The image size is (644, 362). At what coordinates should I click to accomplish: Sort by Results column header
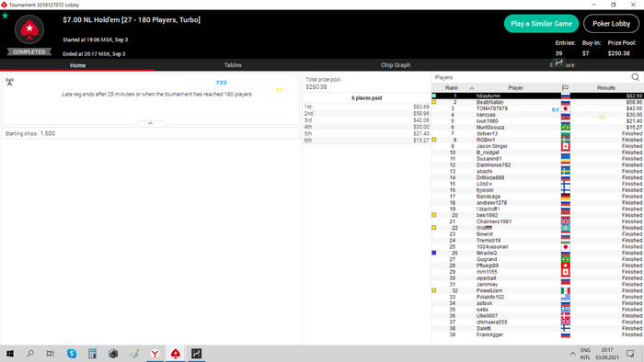(x=605, y=87)
